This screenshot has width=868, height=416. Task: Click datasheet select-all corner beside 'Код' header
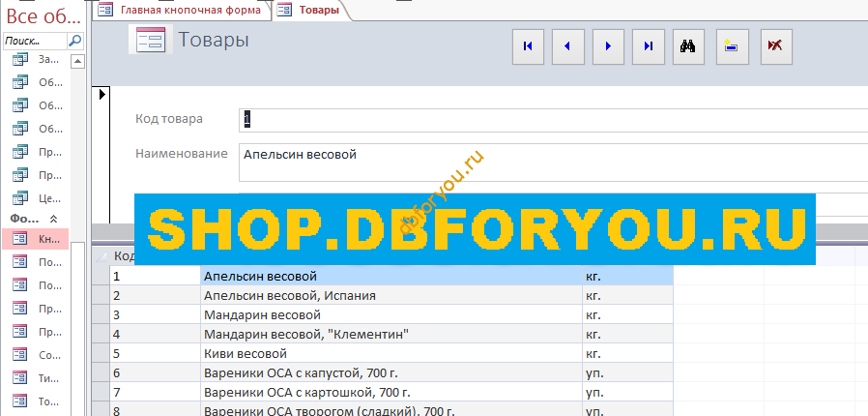point(101,256)
